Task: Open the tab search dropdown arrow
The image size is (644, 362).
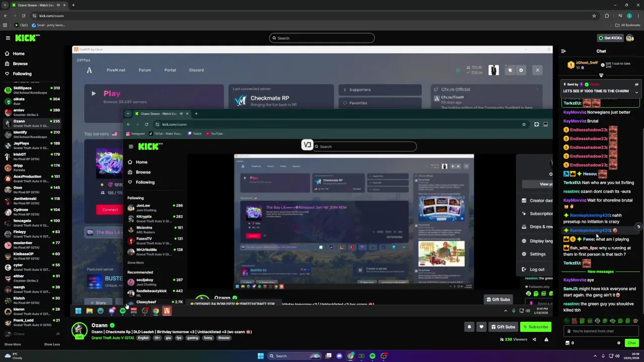Action: pyautogui.click(x=5, y=5)
